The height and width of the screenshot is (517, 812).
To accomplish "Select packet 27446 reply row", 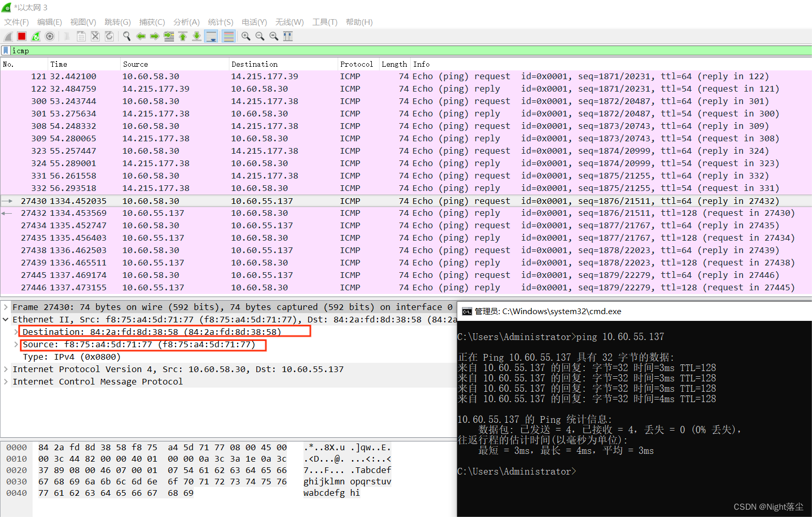I will (406, 288).
